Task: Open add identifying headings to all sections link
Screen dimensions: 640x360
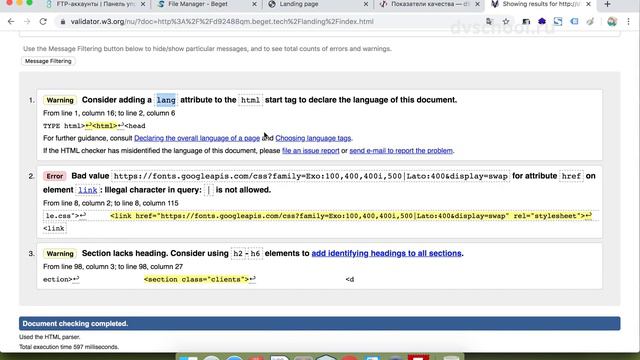Action: point(386,253)
